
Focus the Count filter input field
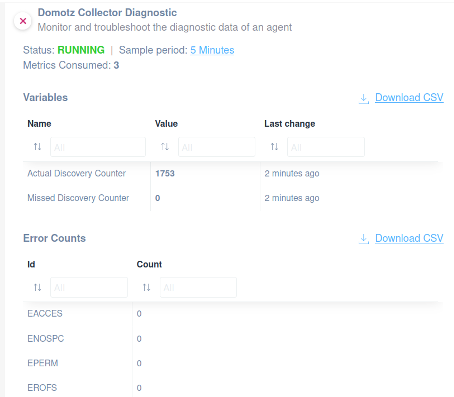tap(198, 287)
